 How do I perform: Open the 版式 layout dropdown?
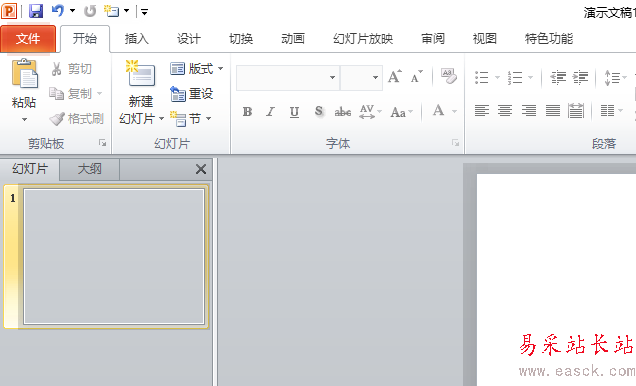pos(197,69)
